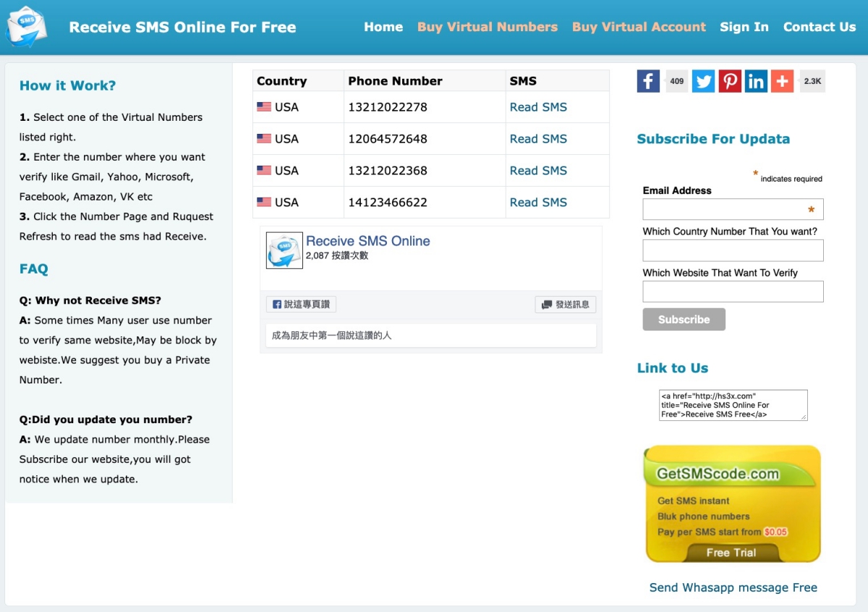Image resolution: width=868 pixels, height=612 pixels.
Task: Share the page on Facebook
Action: (648, 81)
